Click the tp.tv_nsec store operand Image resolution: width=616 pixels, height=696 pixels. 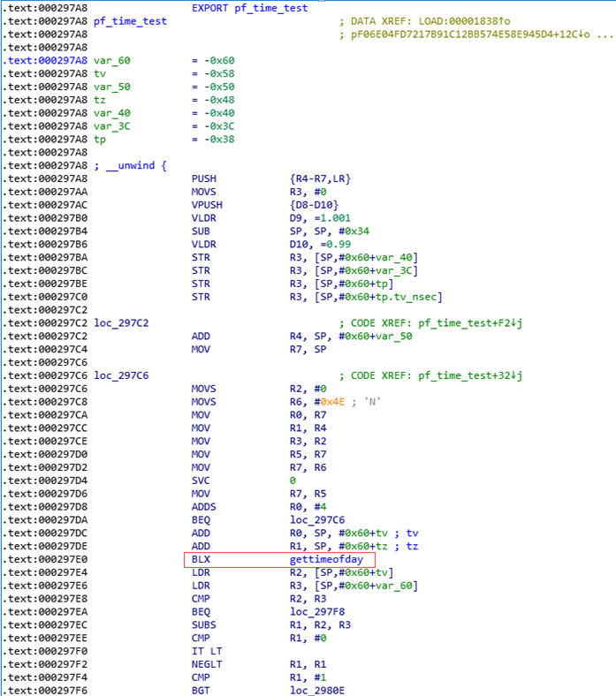(x=366, y=297)
